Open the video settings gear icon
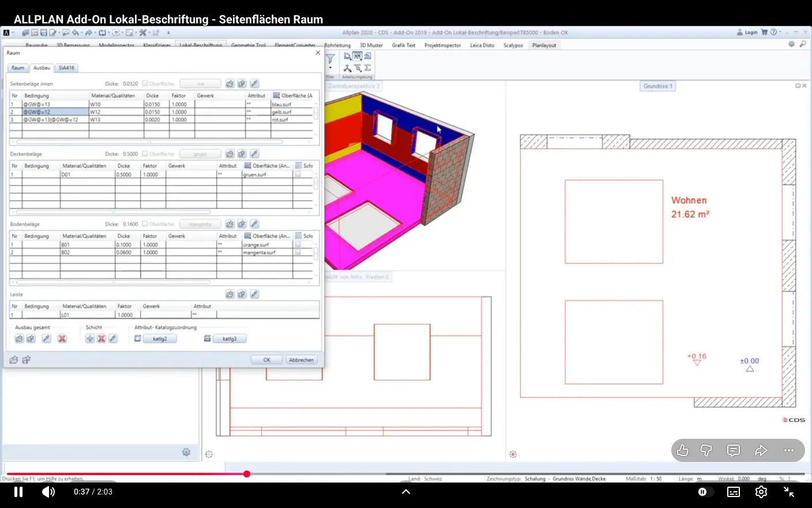Viewport: 812px width, 508px height. click(x=761, y=492)
